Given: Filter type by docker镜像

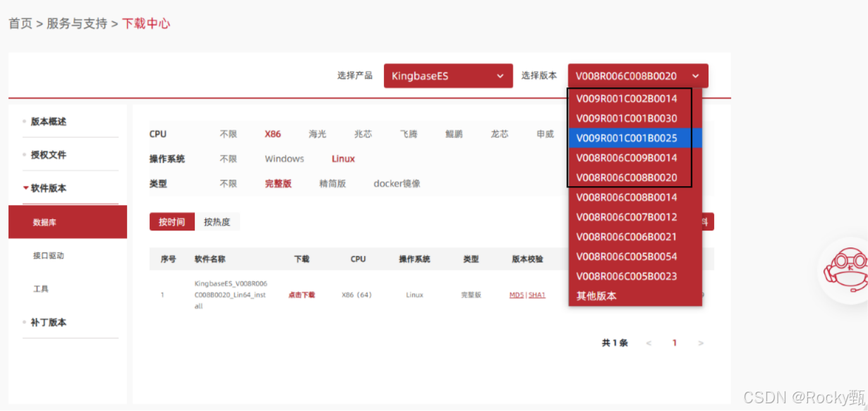Looking at the screenshot, I should point(397,183).
